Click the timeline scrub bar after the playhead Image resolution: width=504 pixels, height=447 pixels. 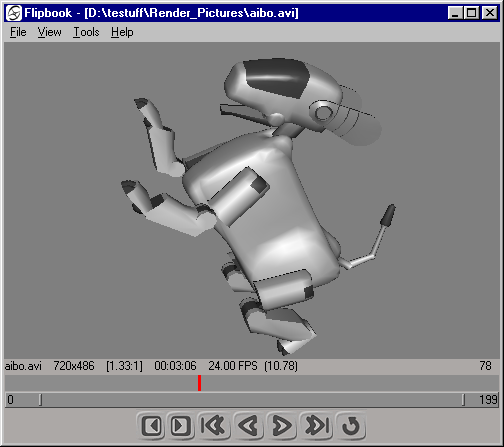coord(350,383)
